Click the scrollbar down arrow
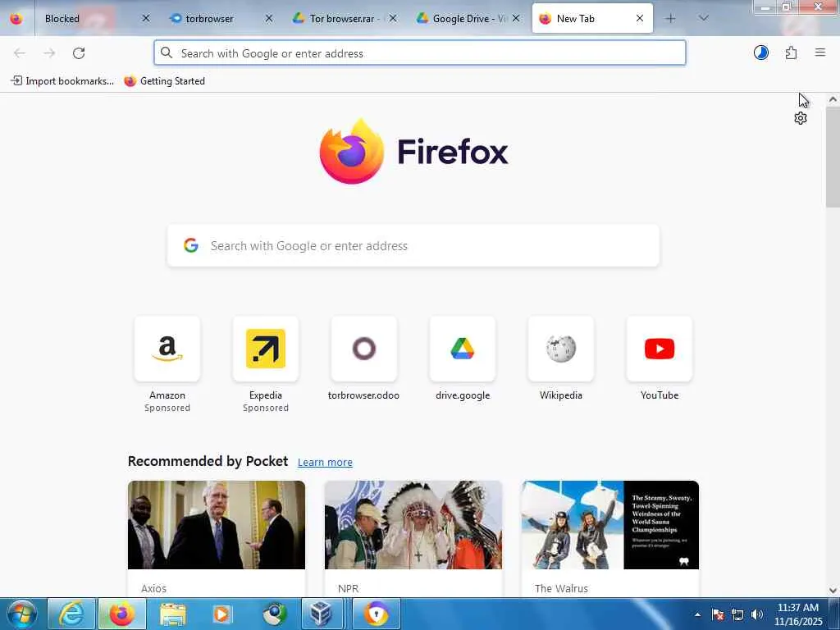840x630 pixels. coord(833,591)
